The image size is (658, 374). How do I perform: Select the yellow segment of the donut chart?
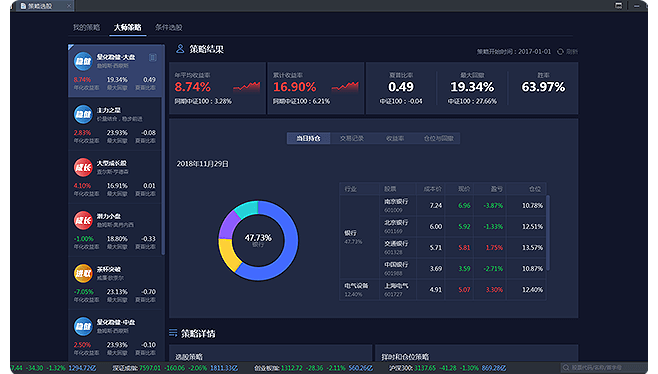point(227,256)
